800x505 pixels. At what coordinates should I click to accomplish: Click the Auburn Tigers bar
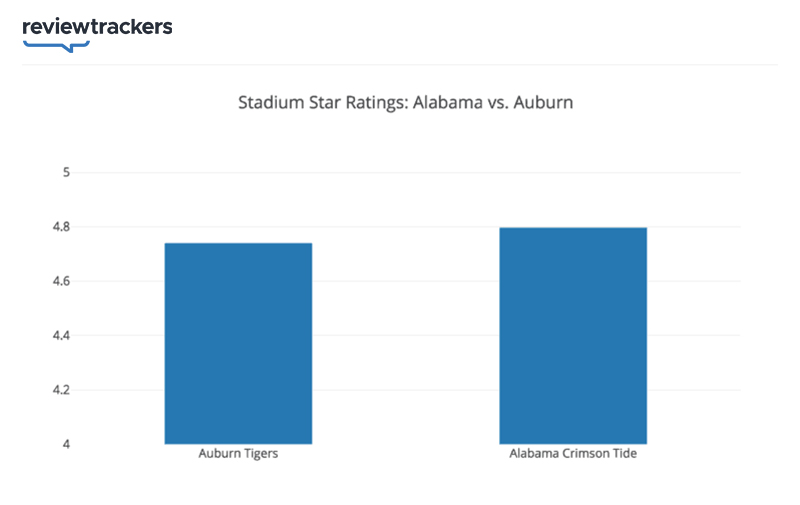coord(238,343)
